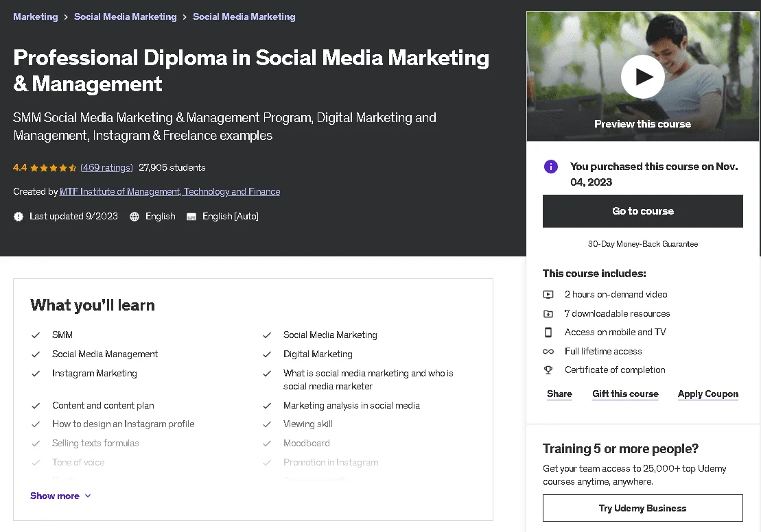The image size is (761, 532).
Task: Open the last Social Media Marketing breadcrumb
Action: pyautogui.click(x=244, y=16)
